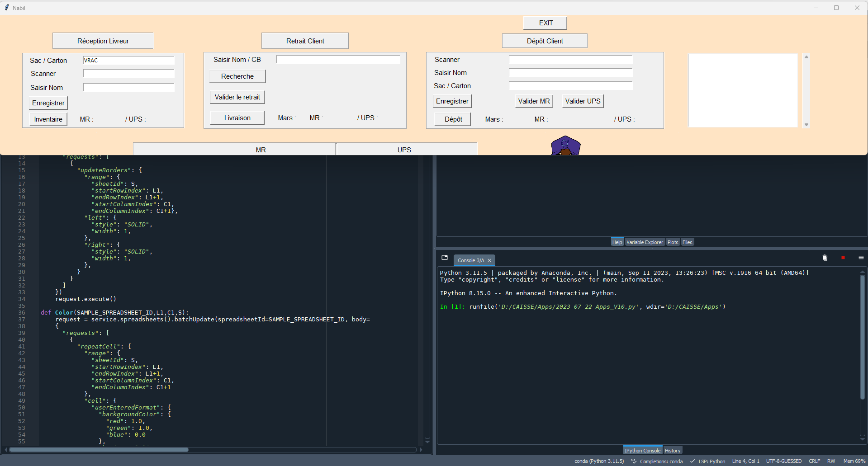Click the Valider le retrait button
Viewport: 868px width, 466px height.
[237, 97]
